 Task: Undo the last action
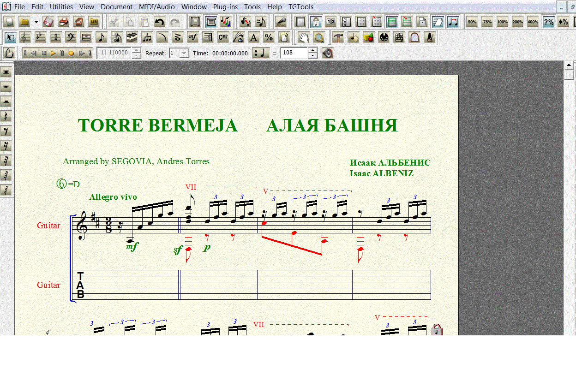(160, 22)
